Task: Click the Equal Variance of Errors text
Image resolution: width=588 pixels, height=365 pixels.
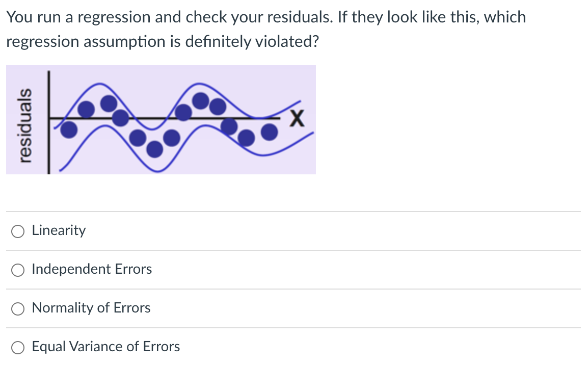Action: point(106,347)
